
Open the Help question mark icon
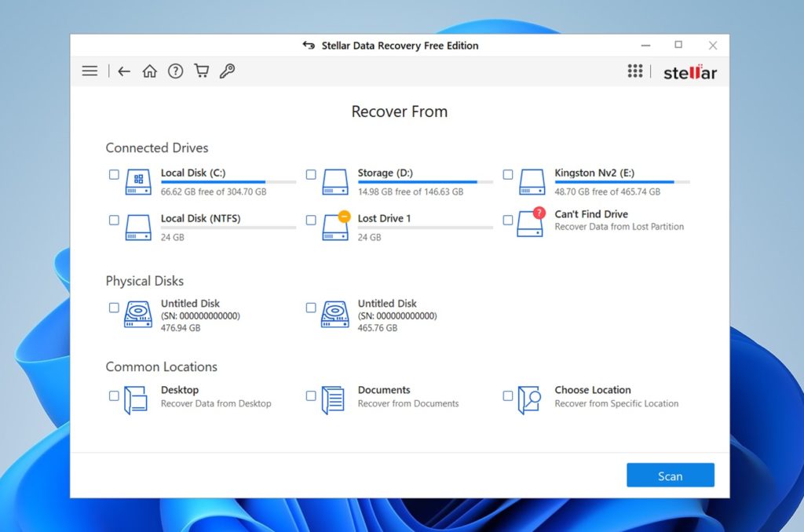tap(175, 71)
